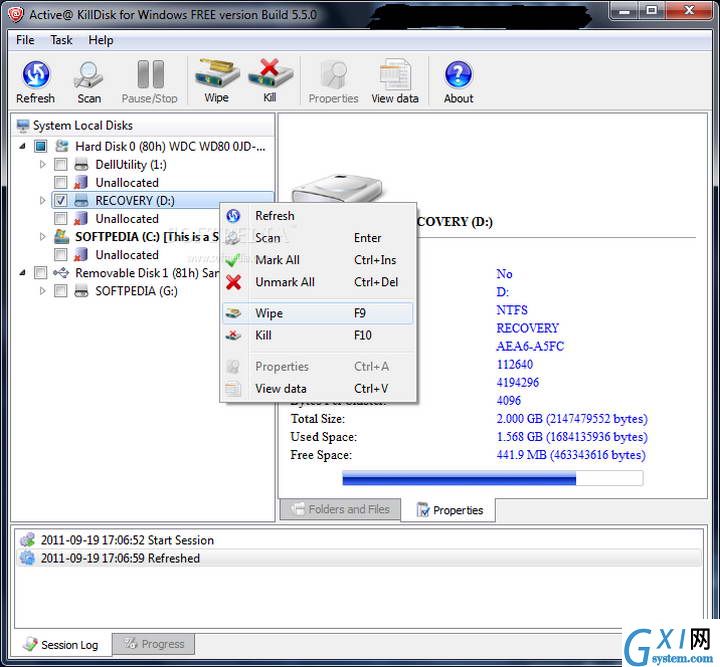Choose Unmark All in context menu

(318, 282)
